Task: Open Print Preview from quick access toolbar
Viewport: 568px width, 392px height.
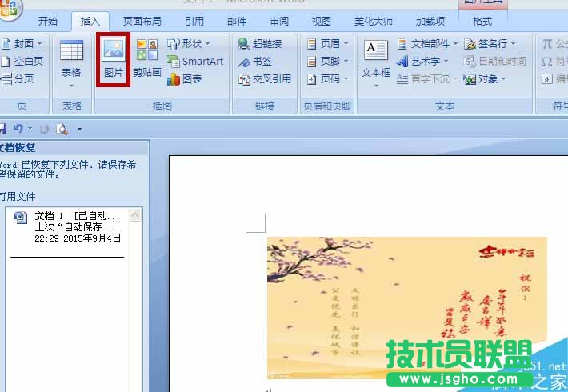Action: (62, 129)
